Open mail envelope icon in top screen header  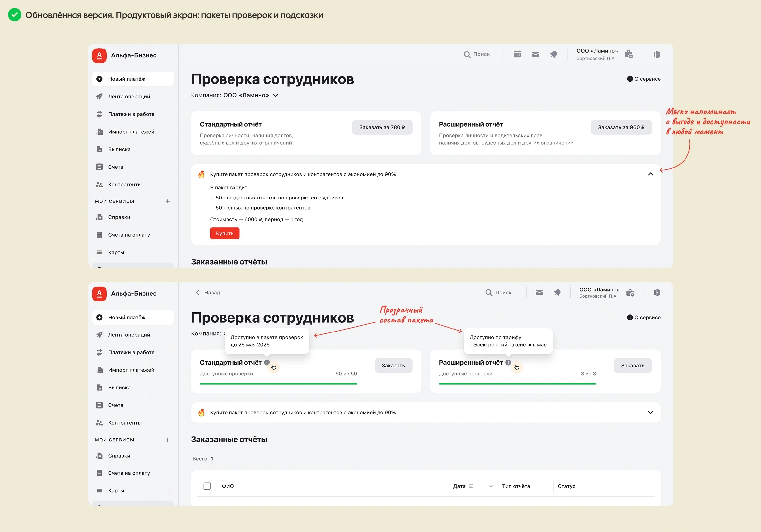tap(535, 54)
